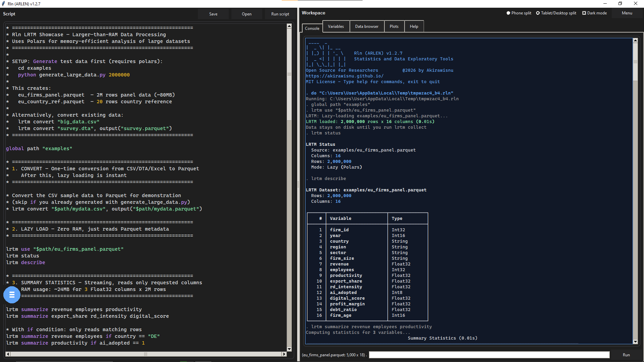
Task: Click the command input field
Action: (x=489, y=355)
